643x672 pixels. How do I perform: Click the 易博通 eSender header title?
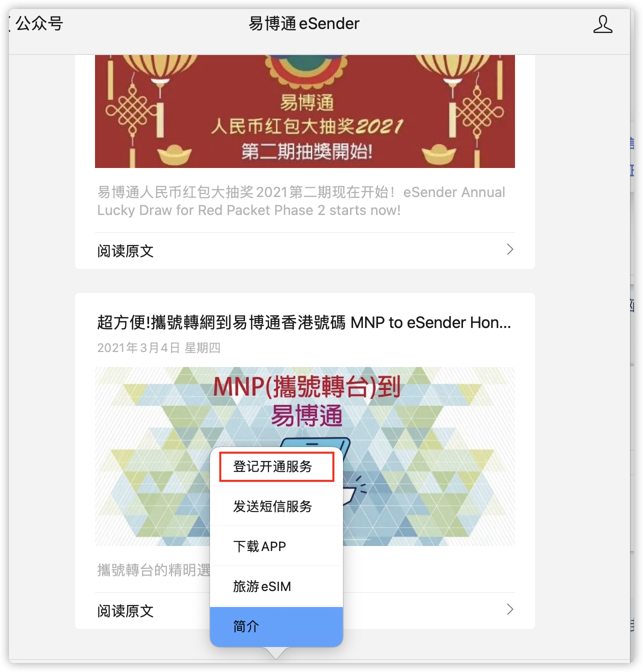[x=304, y=23]
